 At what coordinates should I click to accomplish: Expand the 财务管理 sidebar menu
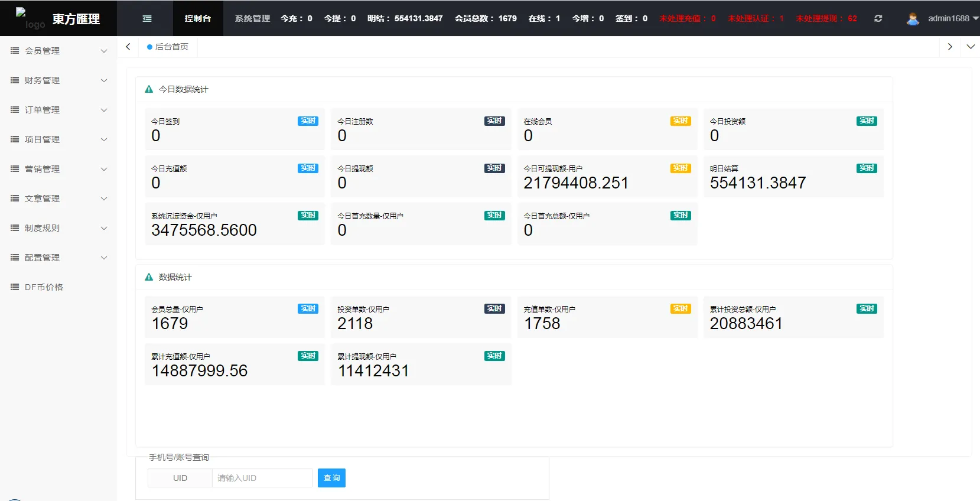point(58,80)
